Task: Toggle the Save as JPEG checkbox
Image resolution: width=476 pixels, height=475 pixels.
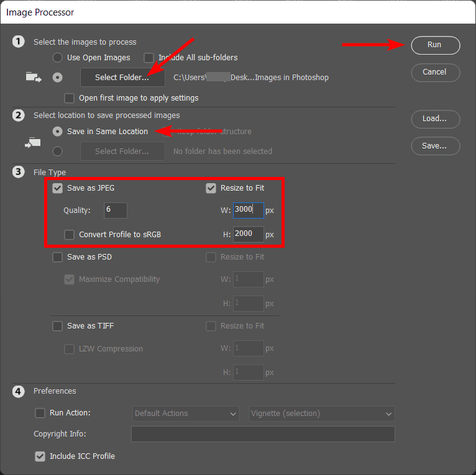Action: (58, 188)
